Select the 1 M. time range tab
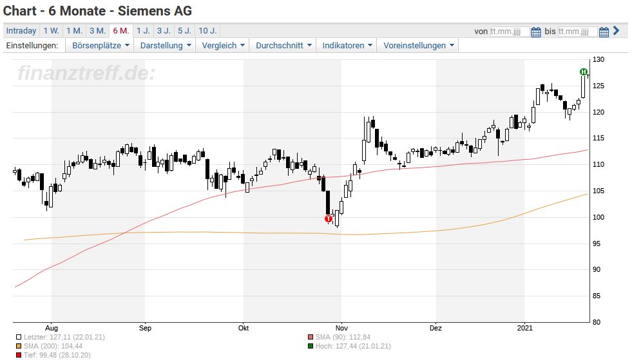The image size is (632, 364). click(x=75, y=31)
